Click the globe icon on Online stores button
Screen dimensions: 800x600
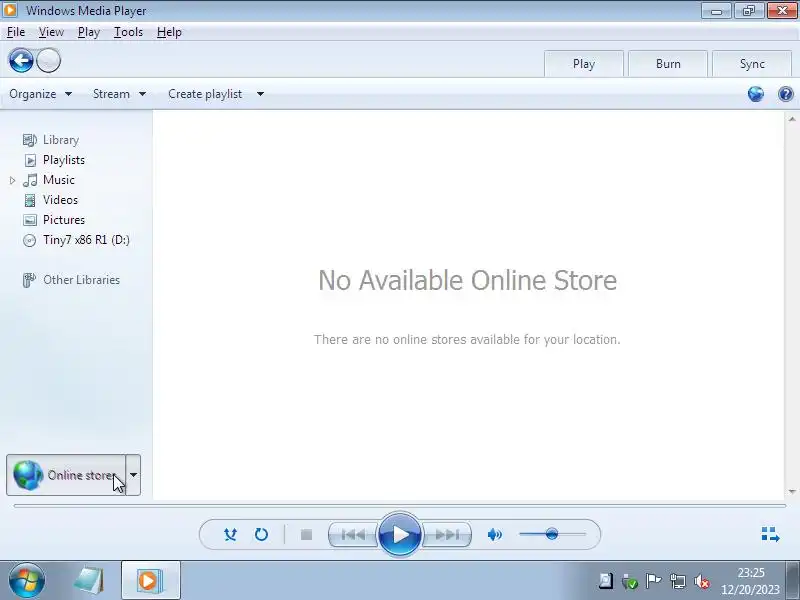(x=28, y=475)
